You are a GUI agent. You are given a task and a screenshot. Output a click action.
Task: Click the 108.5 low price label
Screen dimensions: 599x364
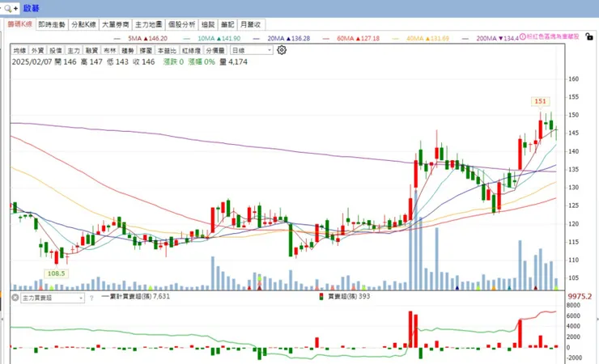[56, 273]
